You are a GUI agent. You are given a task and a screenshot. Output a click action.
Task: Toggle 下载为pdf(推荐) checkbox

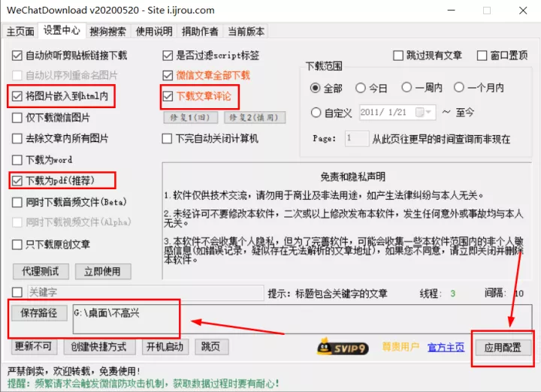(x=17, y=181)
